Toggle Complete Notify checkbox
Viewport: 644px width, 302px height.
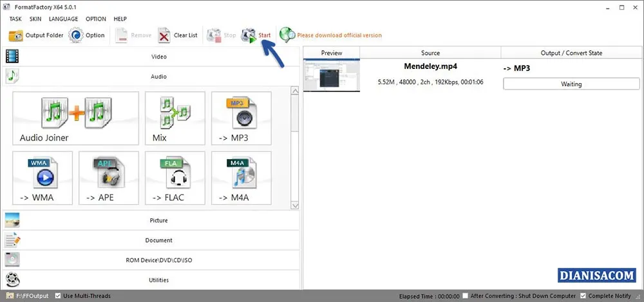pos(583,296)
